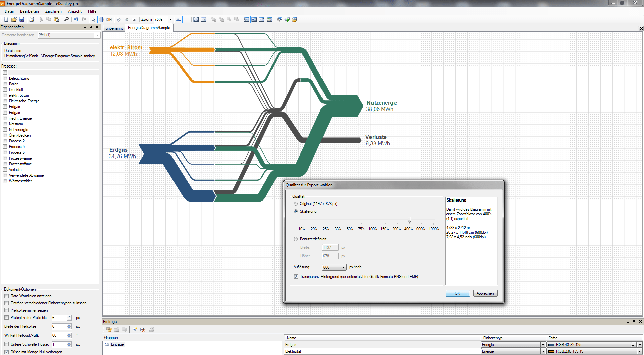The image size is (644, 355).
Task: Cut the selection with the scissors icon
Action: (x=41, y=20)
